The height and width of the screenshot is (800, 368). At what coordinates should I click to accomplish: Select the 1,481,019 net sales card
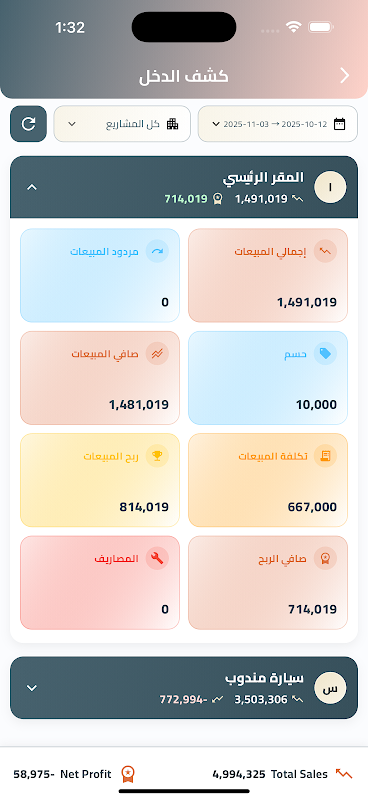point(100,378)
